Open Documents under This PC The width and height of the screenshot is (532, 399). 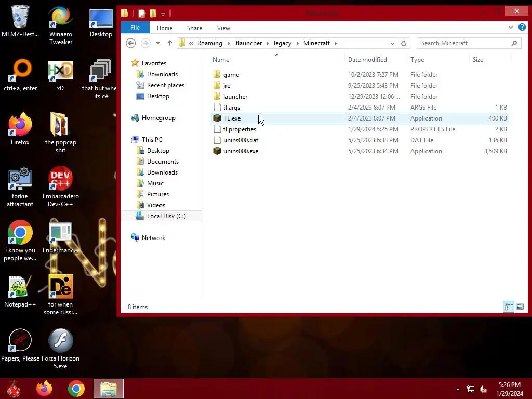click(x=163, y=162)
